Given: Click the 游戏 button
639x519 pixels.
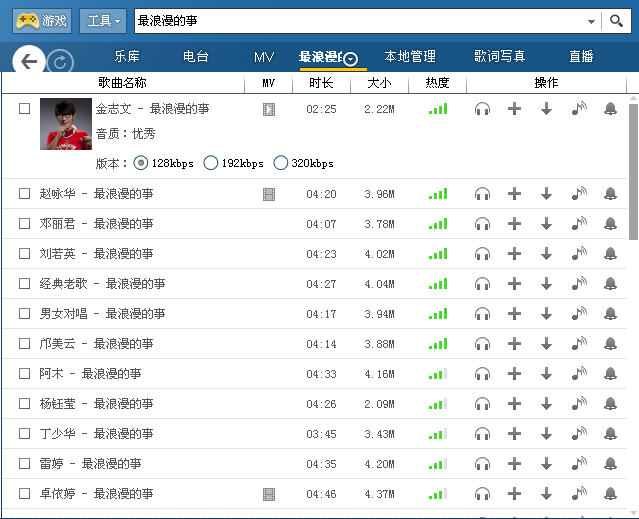Looking at the screenshot, I should (41, 20).
